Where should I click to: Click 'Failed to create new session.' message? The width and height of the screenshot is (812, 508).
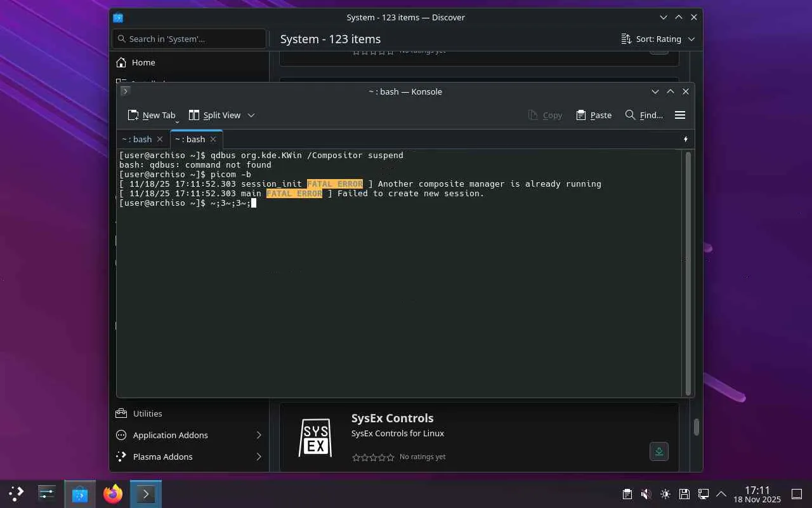[x=411, y=193]
